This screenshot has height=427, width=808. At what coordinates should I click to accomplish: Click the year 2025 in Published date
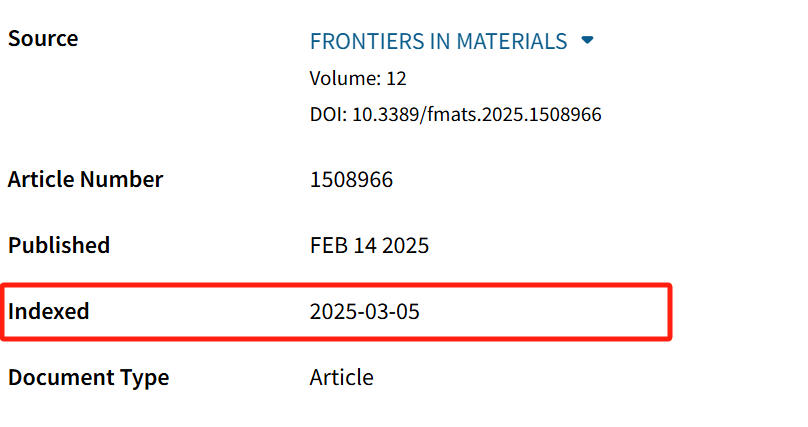(x=406, y=246)
